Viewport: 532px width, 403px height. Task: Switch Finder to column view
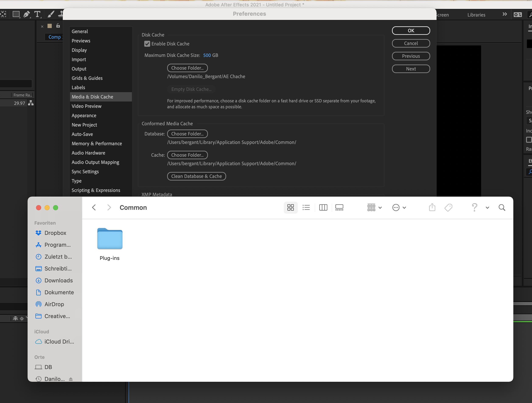pos(323,207)
